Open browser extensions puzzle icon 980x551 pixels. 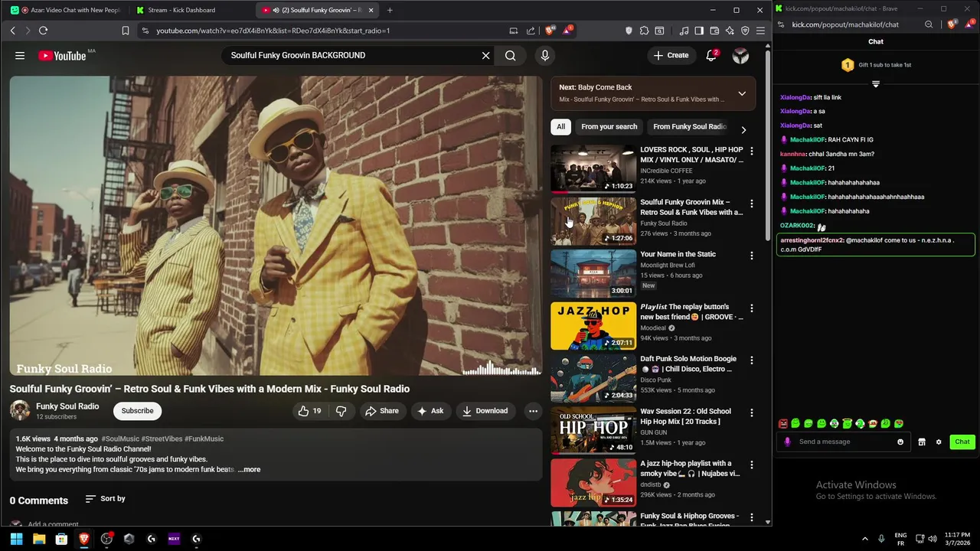(644, 31)
